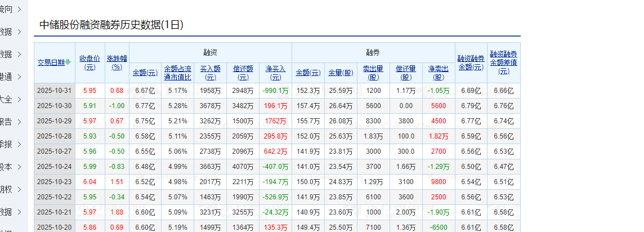Image resolution: width=644 pixels, height=232 pixels.
Task: Click repayment amount 4070万
Action: [x=243, y=167]
